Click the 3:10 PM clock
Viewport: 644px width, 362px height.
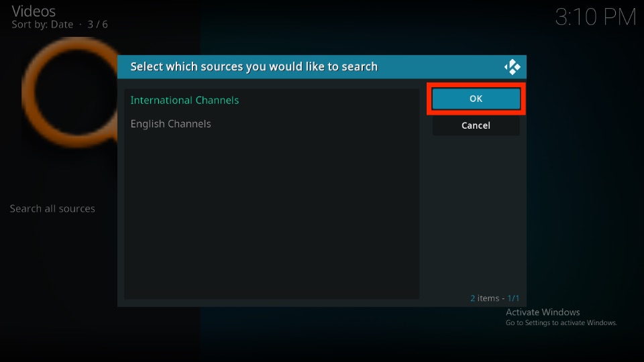[x=596, y=17]
